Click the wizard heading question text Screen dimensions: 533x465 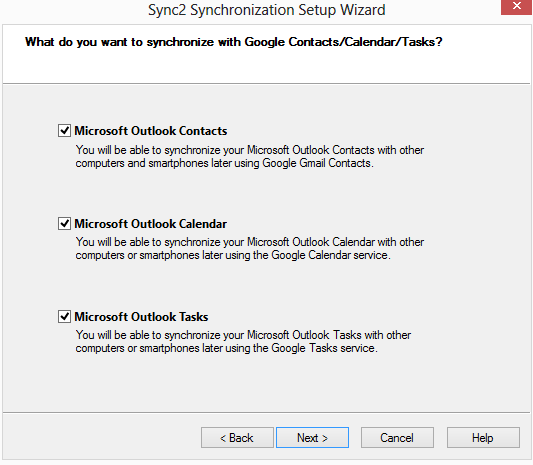tap(234, 42)
